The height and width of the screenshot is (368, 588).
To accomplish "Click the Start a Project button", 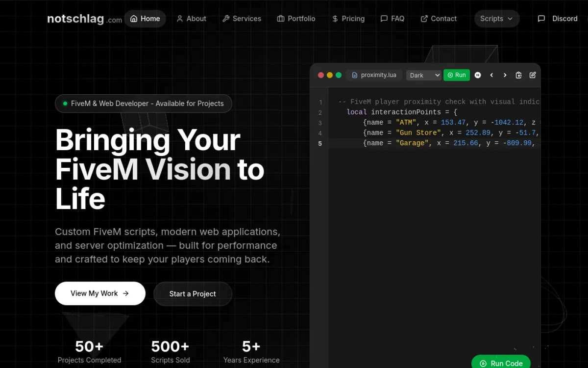I will [193, 294].
